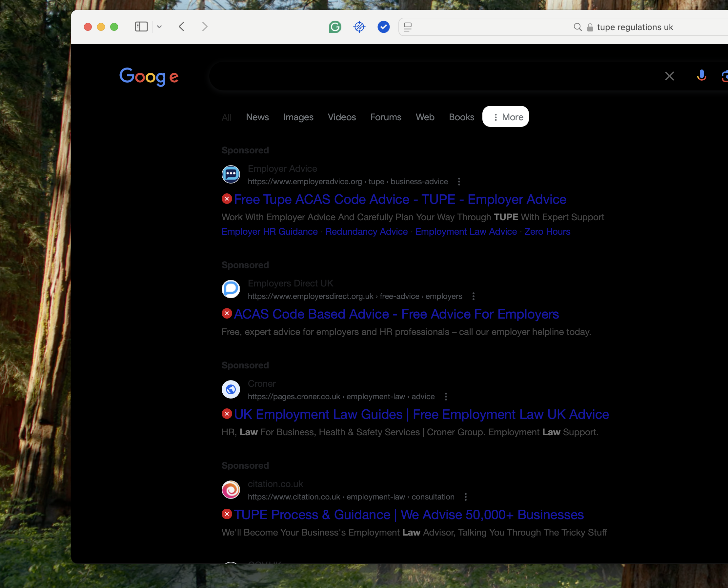Image resolution: width=728 pixels, height=588 pixels.
Task: Open Free Tupe ACAS Code Advice link
Action: click(x=400, y=200)
